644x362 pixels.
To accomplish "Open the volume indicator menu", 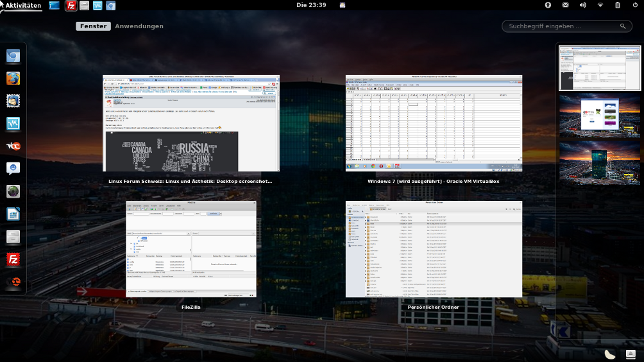I will pyautogui.click(x=583, y=5).
